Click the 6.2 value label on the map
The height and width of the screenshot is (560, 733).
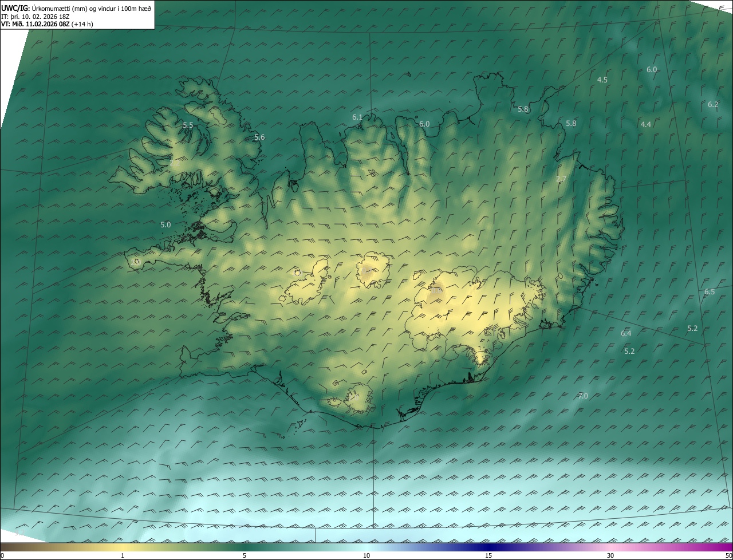(713, 104)
